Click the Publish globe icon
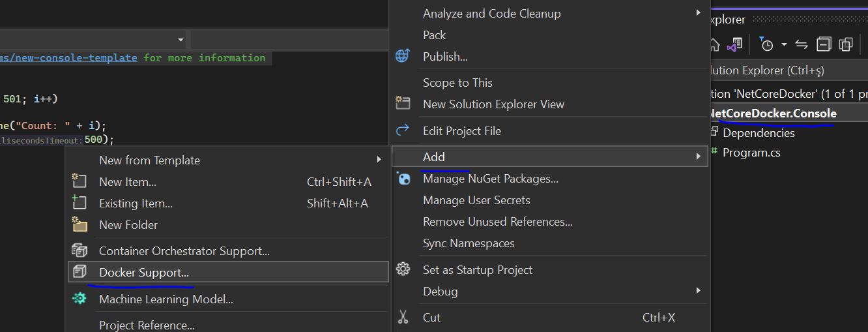Image resolution: width=868 pixels, height=332 pixels. [x=403, y=56]
